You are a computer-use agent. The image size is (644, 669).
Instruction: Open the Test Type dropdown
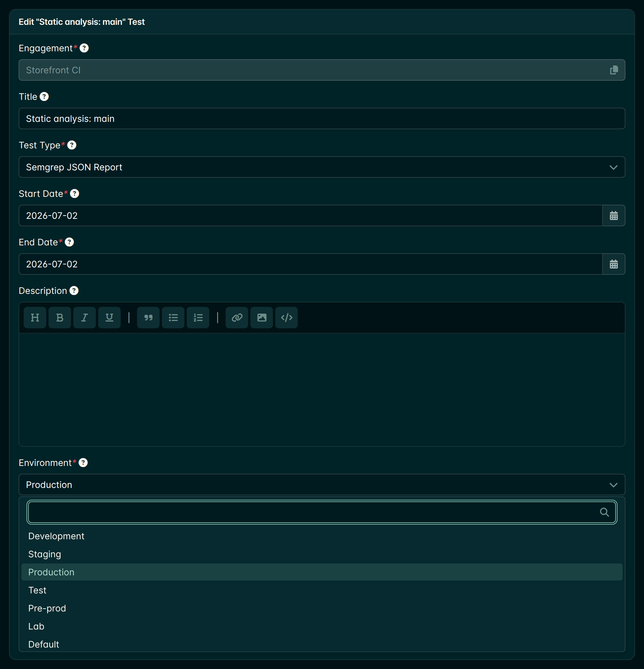coord(322,167)
